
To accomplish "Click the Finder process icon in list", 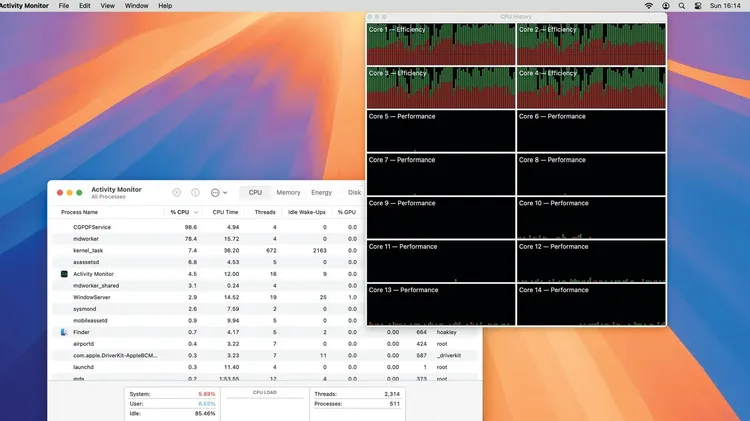I will coord(64,332).
